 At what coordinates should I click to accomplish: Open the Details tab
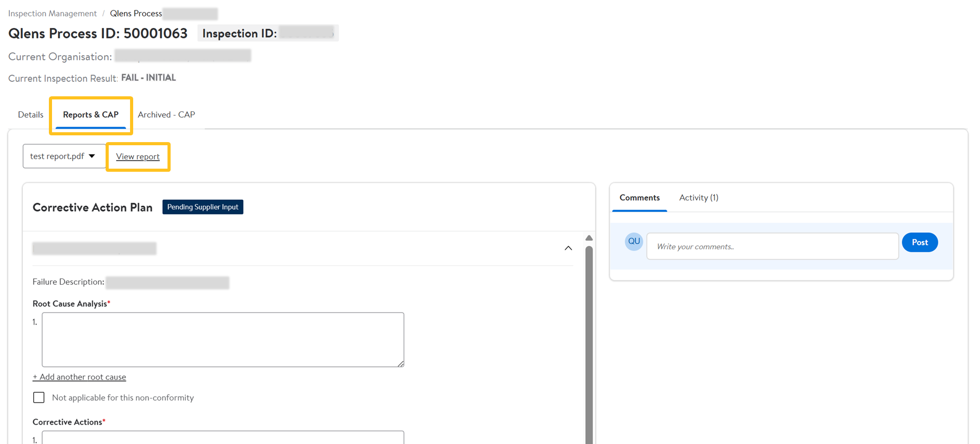point(31,115)
